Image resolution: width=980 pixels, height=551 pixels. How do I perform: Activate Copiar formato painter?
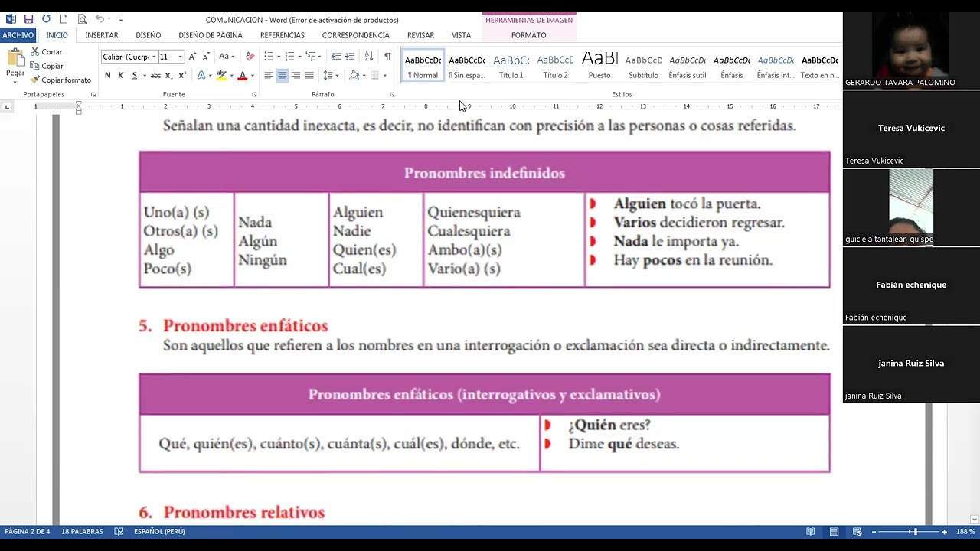click(61, 80)
